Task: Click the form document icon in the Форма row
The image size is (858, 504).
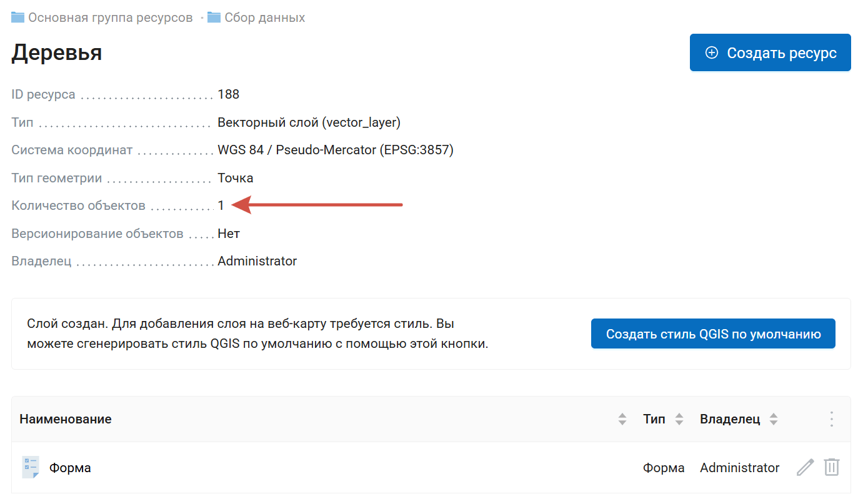Action: pos(30,467)
